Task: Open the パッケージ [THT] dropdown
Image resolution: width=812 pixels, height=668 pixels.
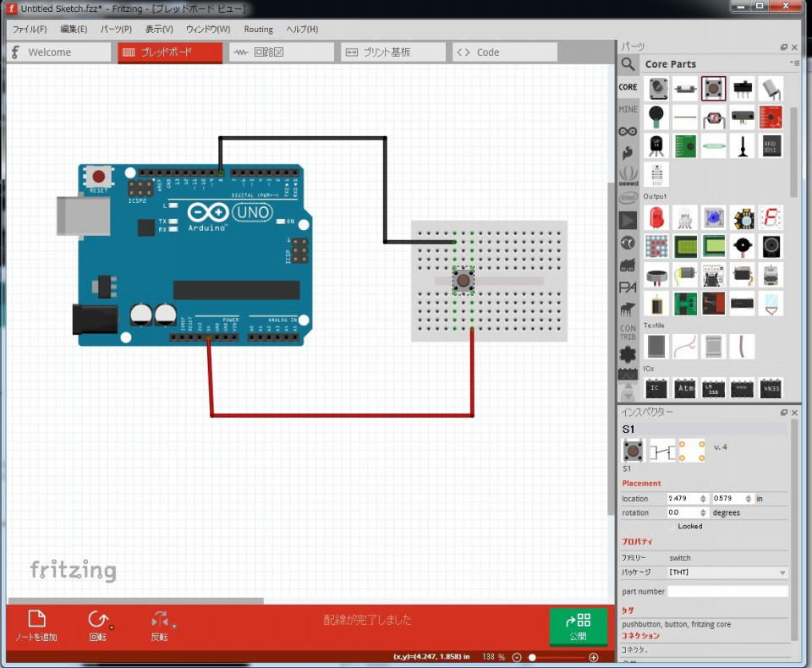Action: pyautogui.click(x=728, y=572)
